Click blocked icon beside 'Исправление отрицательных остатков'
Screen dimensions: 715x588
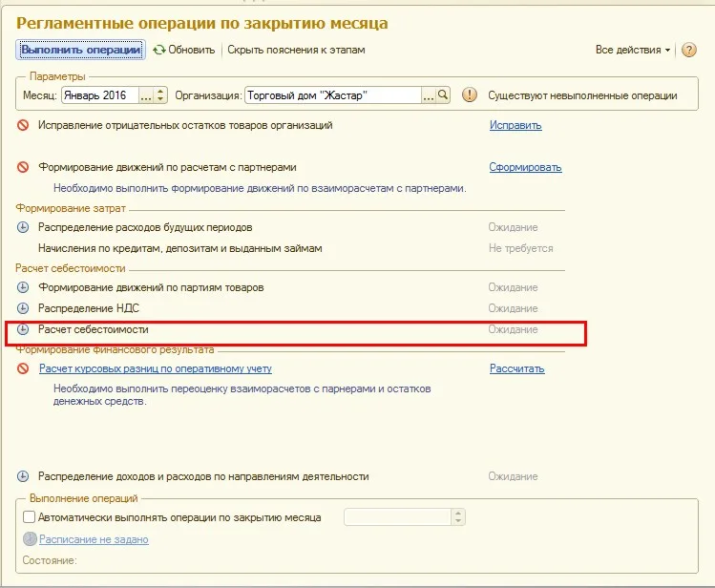pyautogui.click(x=23, y=125)
